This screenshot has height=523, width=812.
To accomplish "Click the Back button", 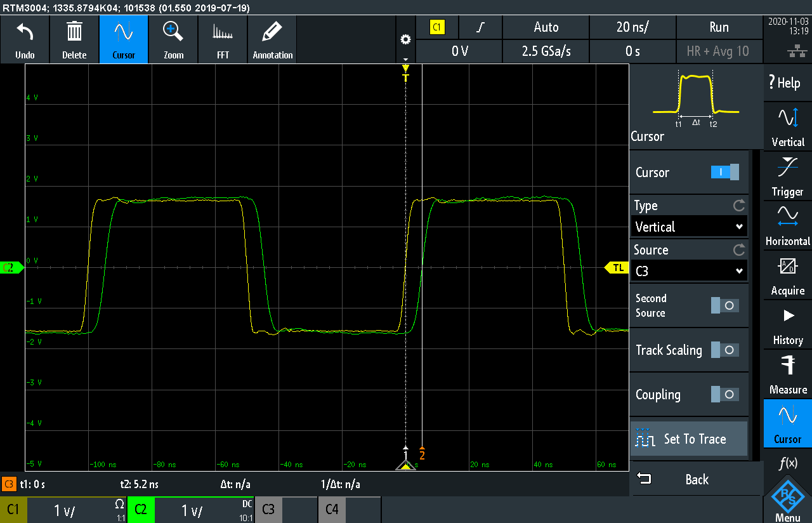I will tap(696, 479).
